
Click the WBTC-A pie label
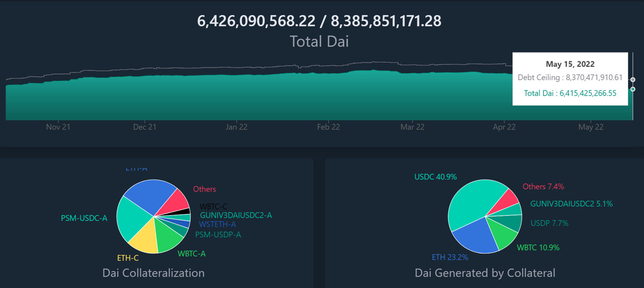[192, 254]
